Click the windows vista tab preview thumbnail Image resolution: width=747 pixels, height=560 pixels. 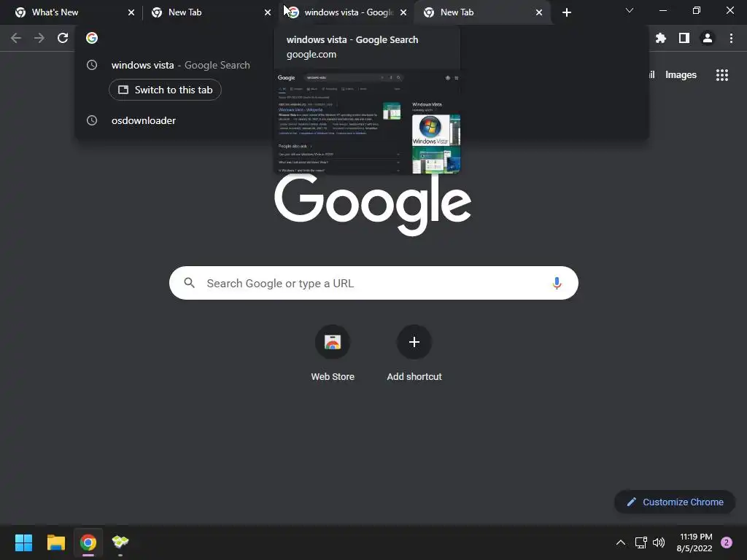[x=367, y=122]
